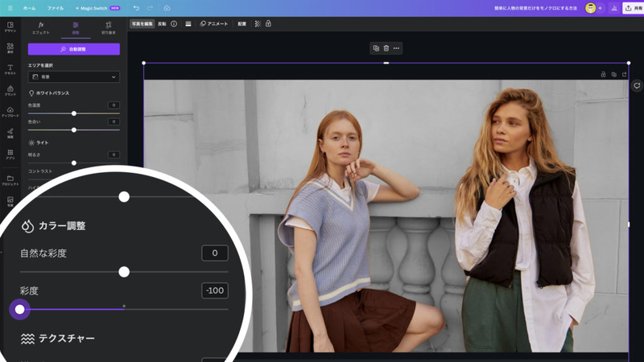This screenshot has height=362, width=644.
Task: Click the 共有 share button
Action: (x=634, y=8)
